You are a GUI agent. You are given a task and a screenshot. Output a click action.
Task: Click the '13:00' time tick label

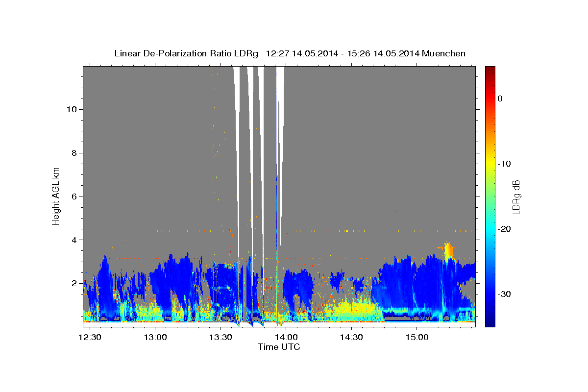coord(156,338)
